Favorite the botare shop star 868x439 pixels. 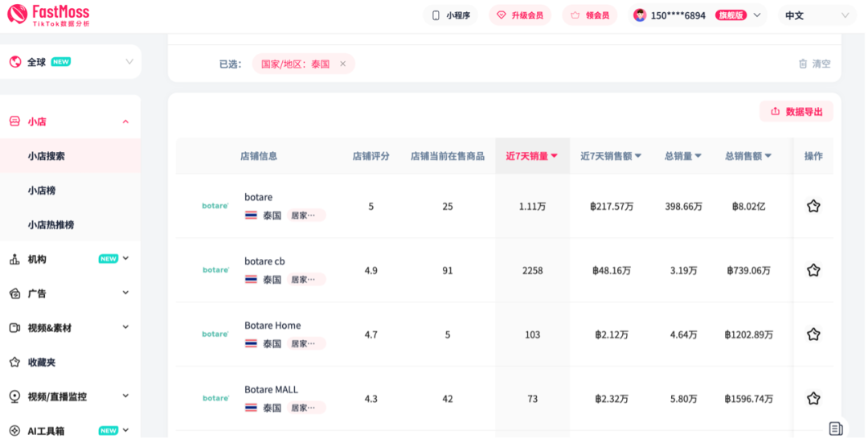click(813, 207)
